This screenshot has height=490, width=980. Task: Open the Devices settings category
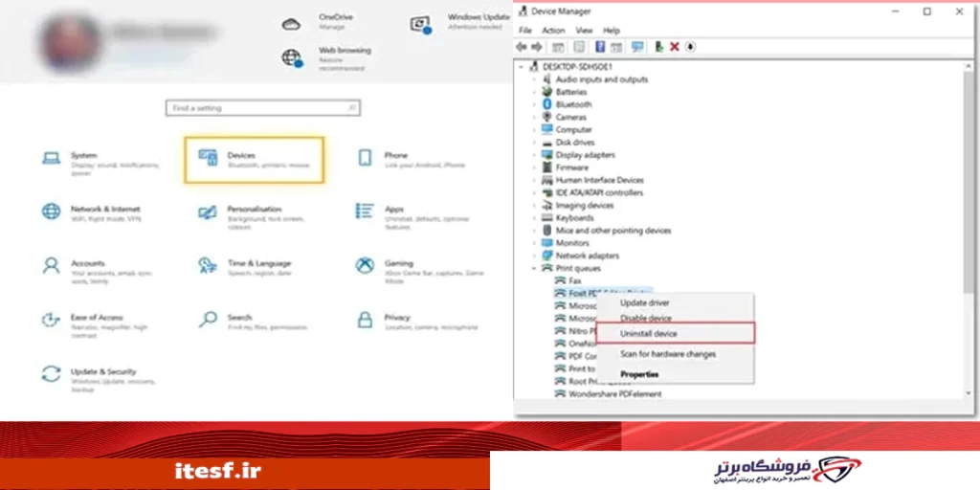tap(254, 159)
